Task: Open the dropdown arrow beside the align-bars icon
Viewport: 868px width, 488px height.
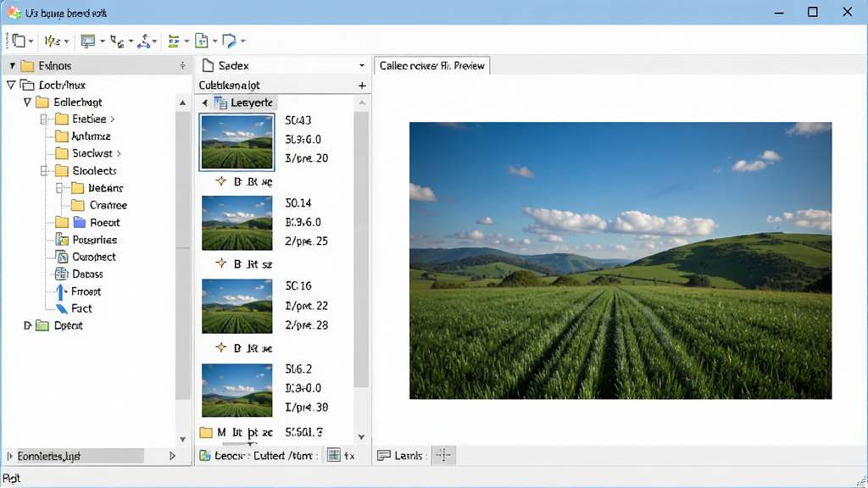Action: (x=186, y=42)
